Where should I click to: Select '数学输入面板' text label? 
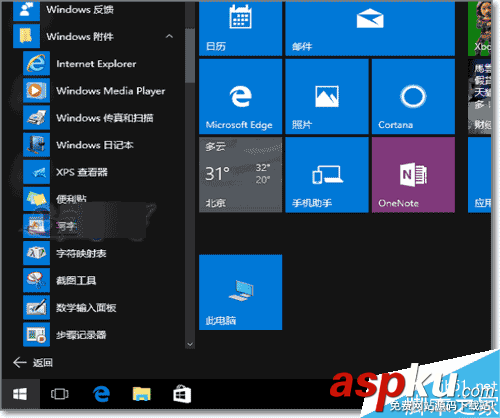coord(86,308)
